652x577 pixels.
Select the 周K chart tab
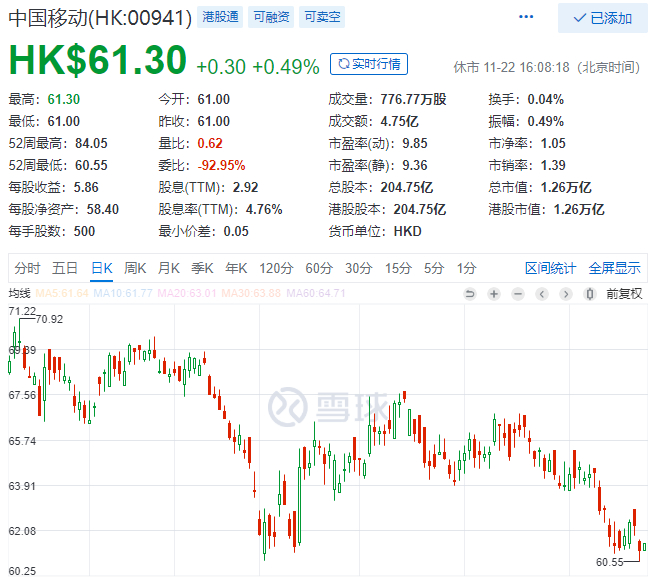point(135,268)
